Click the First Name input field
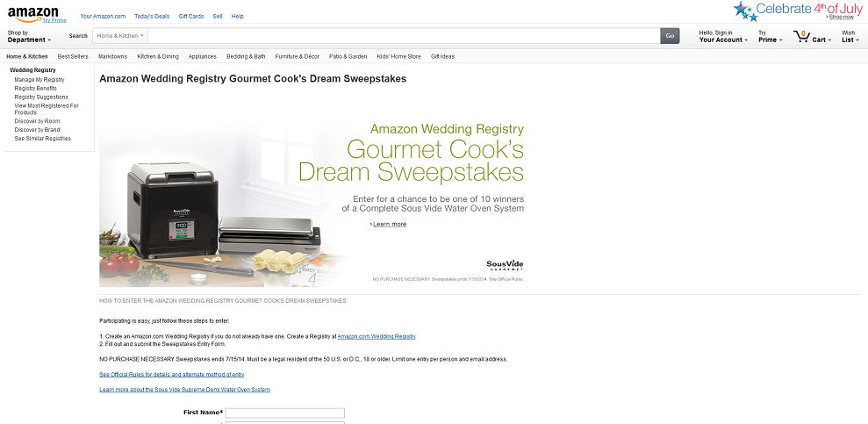The width and height of the screenshot is (868, 424). (x=285, y=413)
